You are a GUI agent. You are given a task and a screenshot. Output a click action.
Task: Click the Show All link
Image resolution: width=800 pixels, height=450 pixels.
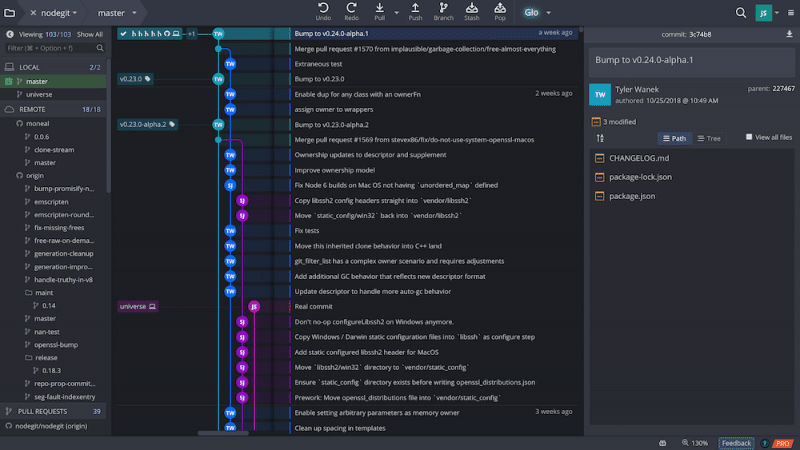coord(90,35)
